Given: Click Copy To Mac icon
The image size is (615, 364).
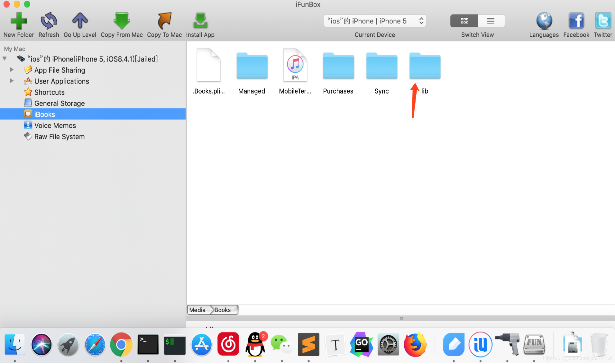Looking at the screenshot, I should pyautogui.click(x=164, y=21).
